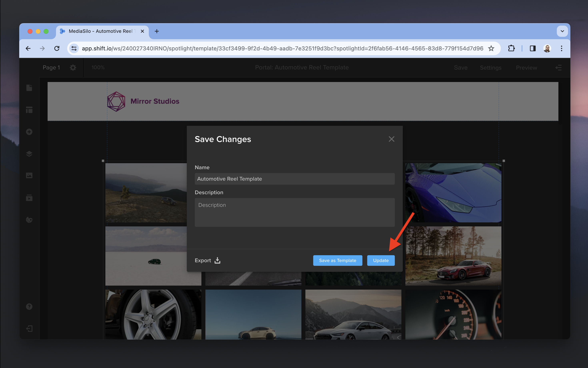Click Save as Template button
Image resolution: width=588 pixels, height=368 pixels.
tap(337, 260)
